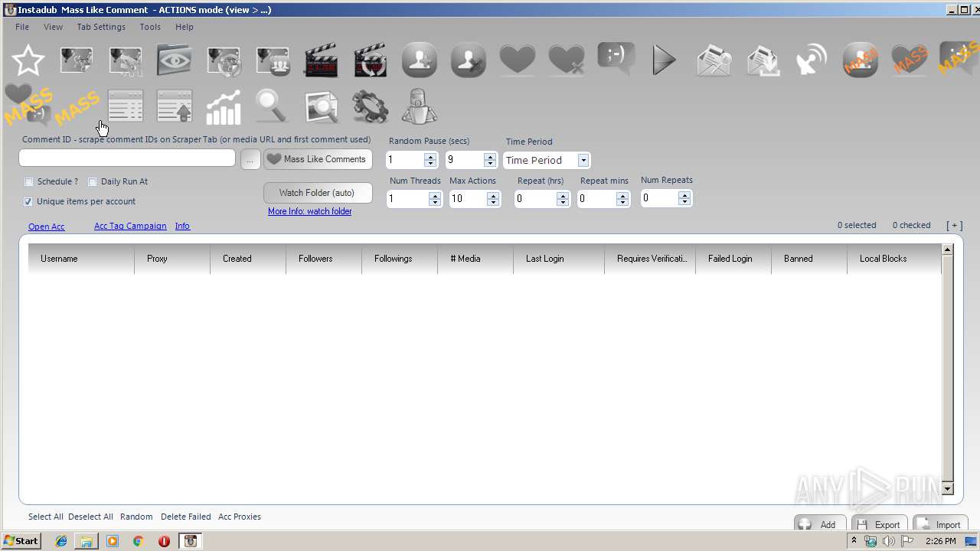Image resolution: width=980 pixels, height=551 pixels.
Task: Open the clapperboard with refresh arrow icon
Action: [x=371, y=60]
